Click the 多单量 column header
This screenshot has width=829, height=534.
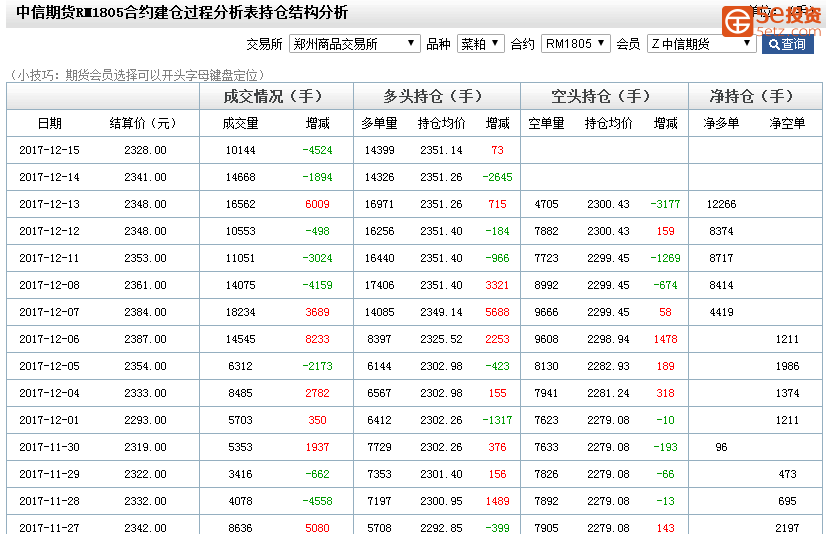[379, 124]
